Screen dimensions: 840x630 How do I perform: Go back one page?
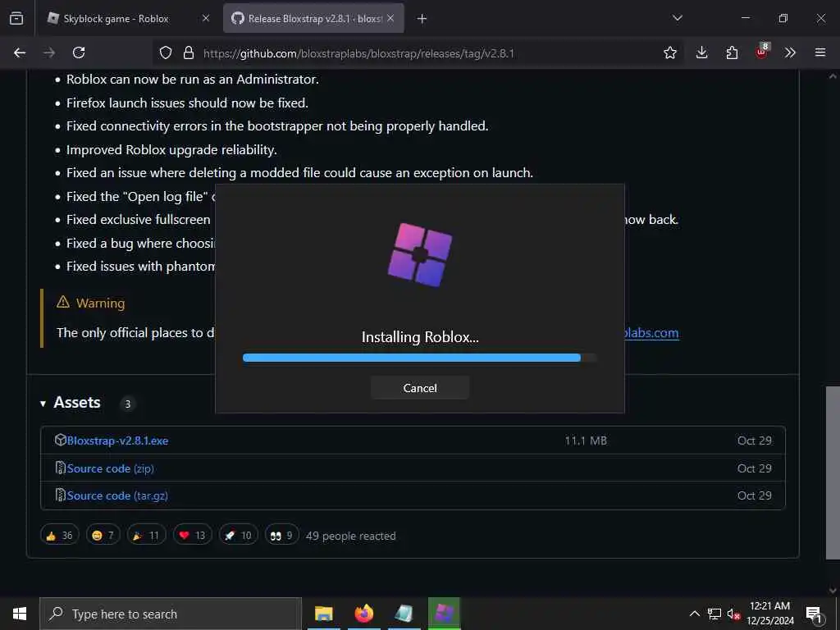click(20, 52)
